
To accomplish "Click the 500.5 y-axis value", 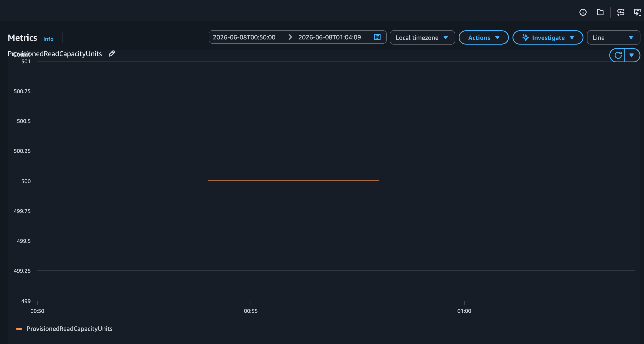I will (24, 121).
